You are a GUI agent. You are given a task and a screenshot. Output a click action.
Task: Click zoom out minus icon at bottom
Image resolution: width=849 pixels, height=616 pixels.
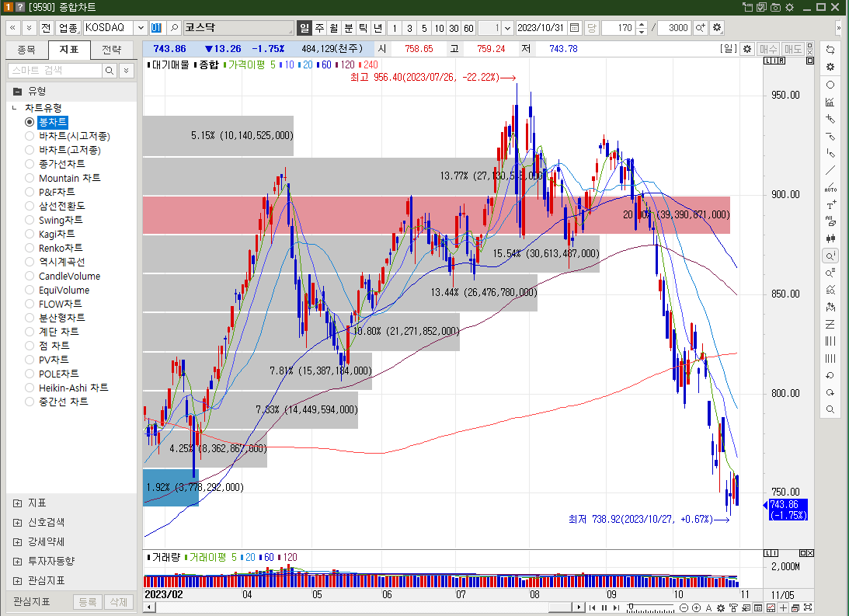[684, 608]
